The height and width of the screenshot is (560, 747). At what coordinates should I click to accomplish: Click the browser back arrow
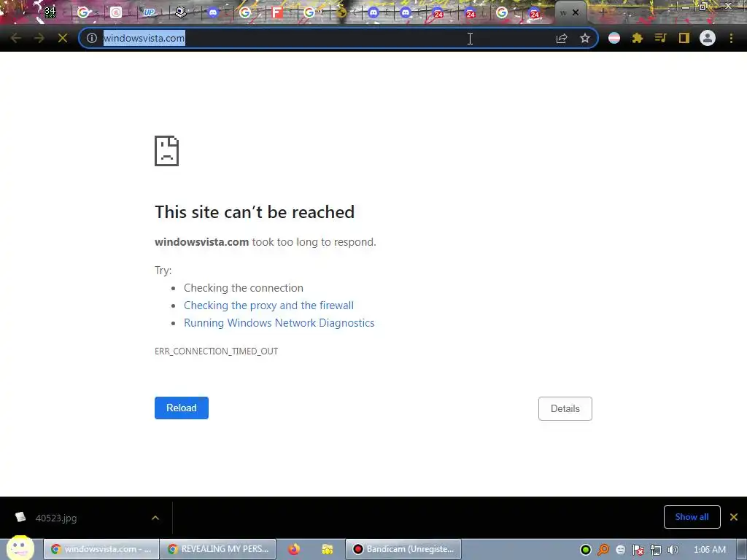pyautogui.click(x=15, y=38)
